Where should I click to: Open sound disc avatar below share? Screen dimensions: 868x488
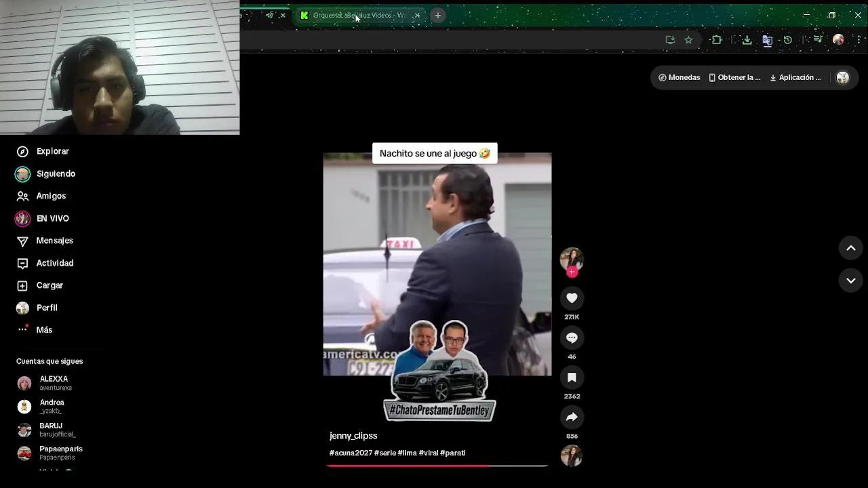click(x=572, y=455)
